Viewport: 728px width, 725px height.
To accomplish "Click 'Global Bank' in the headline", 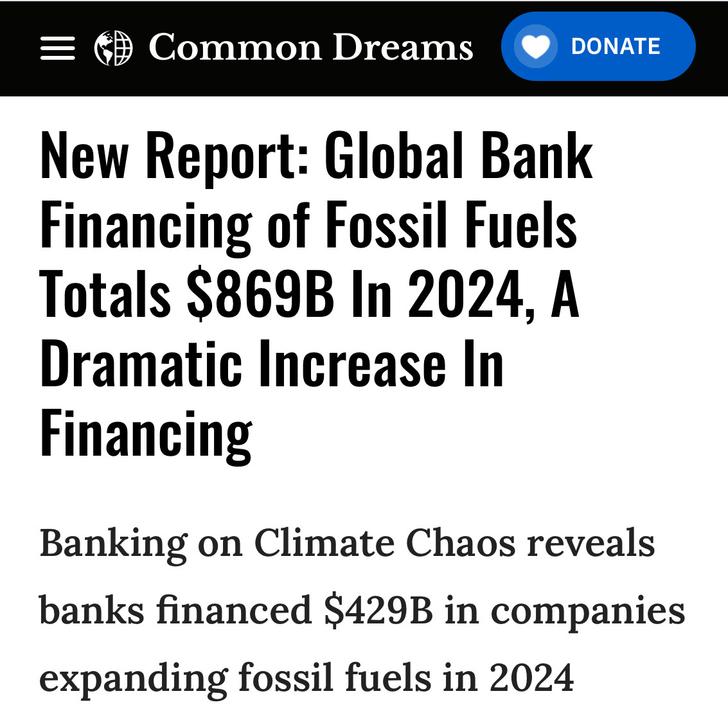I will (459, 156).
